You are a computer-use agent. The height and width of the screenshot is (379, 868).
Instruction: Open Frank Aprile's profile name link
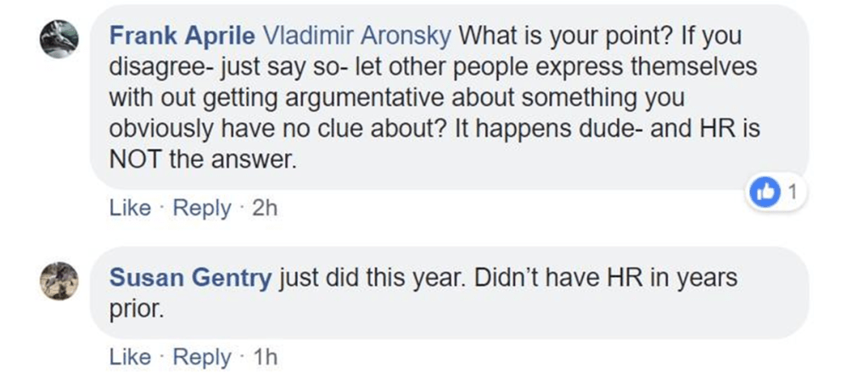coord(184,36)
